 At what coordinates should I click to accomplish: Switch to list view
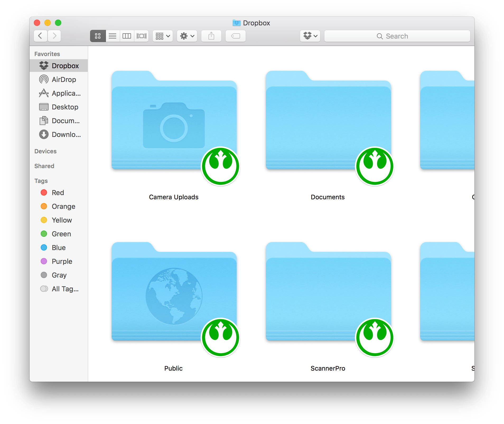coord(112,36)
